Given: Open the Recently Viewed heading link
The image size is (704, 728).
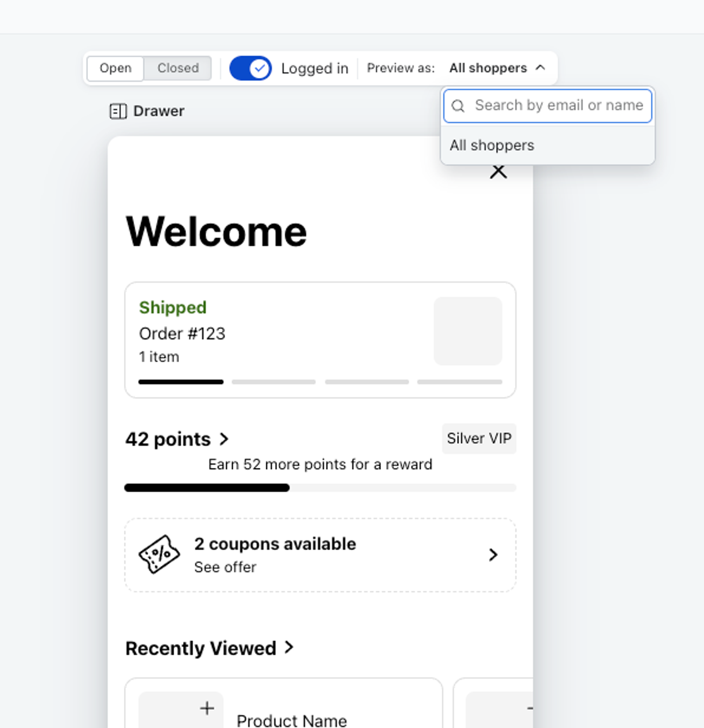Looking at the screenshot, I should 201,648.
